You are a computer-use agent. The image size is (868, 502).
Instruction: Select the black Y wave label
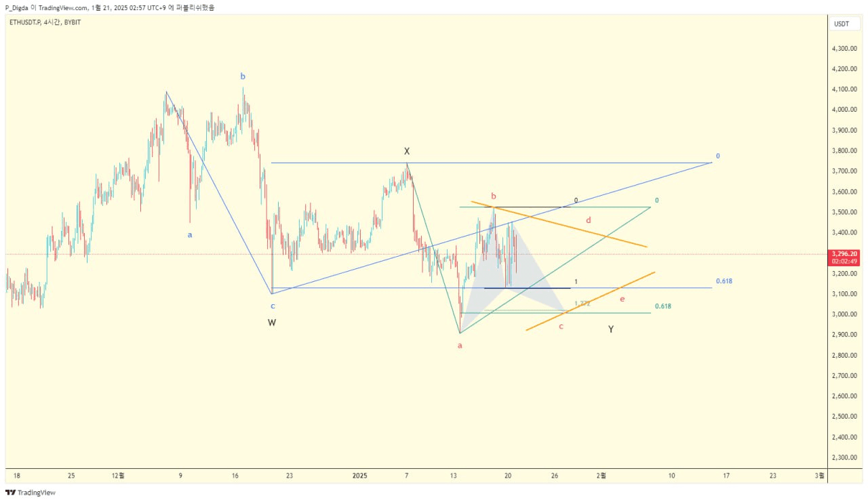611,329
